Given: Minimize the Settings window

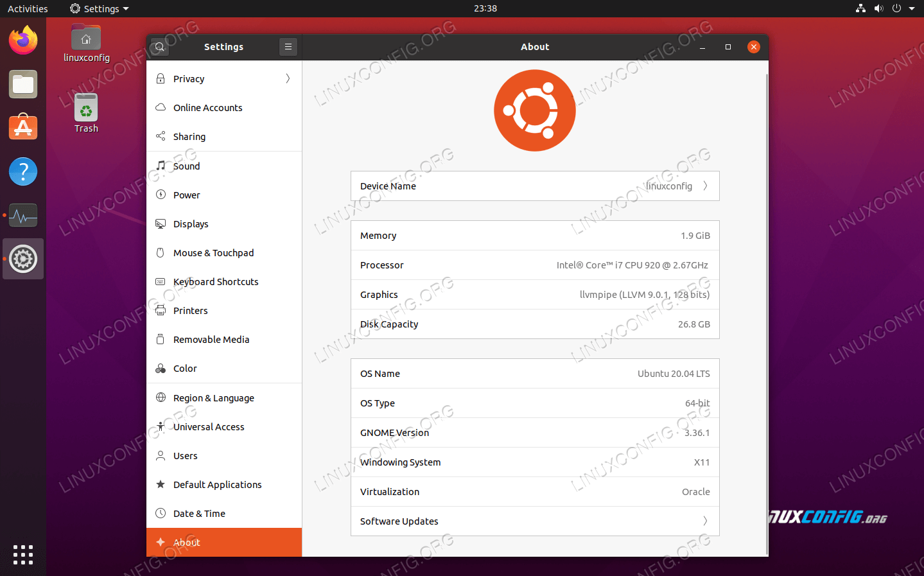Looking at the screenshot, I should pyautogui.click(x=702, y=47).
